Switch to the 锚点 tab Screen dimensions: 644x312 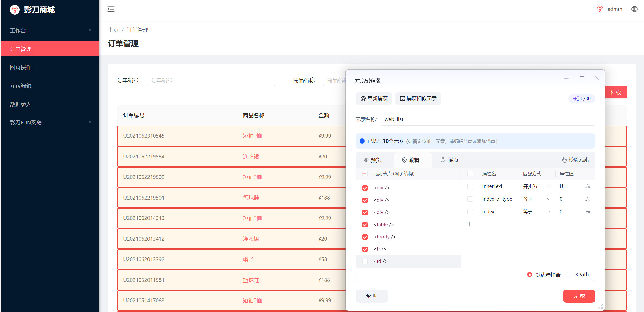(449, 160)
